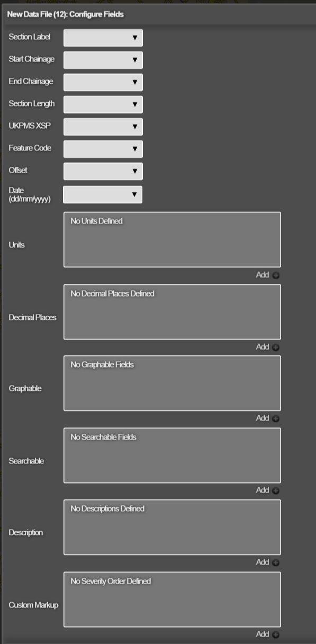Click the plus icon below Description box
The height and width of the screenshot is (644, 316).
tap(276, 562)
